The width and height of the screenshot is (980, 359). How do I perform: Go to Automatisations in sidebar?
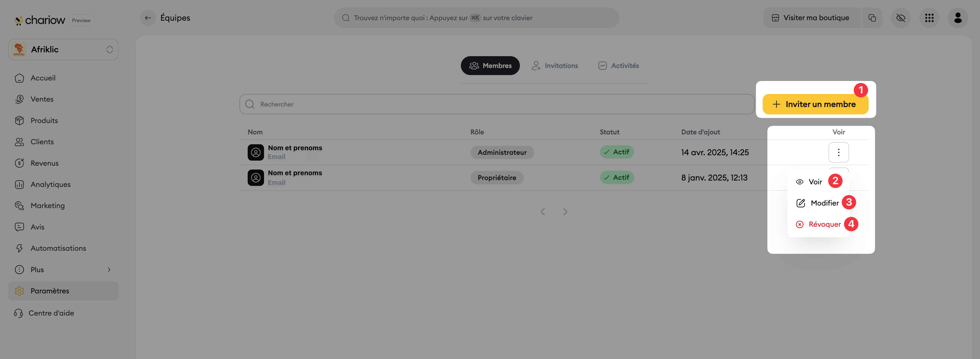[58, 248]
